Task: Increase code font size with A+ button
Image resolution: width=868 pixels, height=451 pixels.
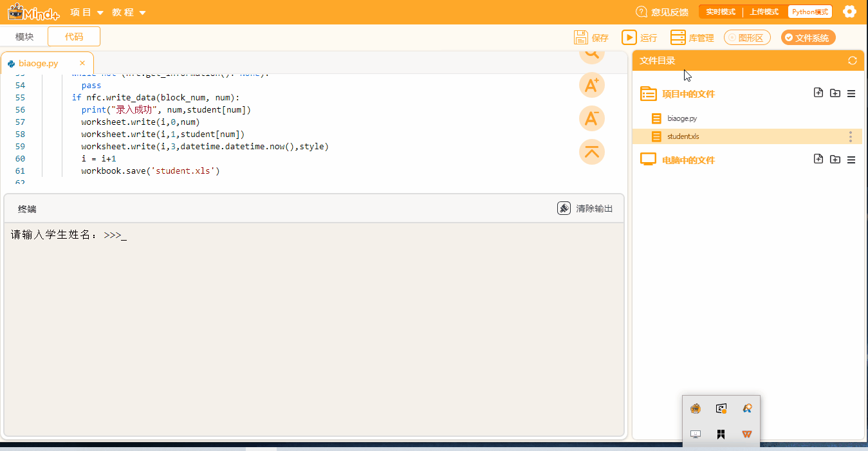Action: pyautogui.click(x=592, y=85)
